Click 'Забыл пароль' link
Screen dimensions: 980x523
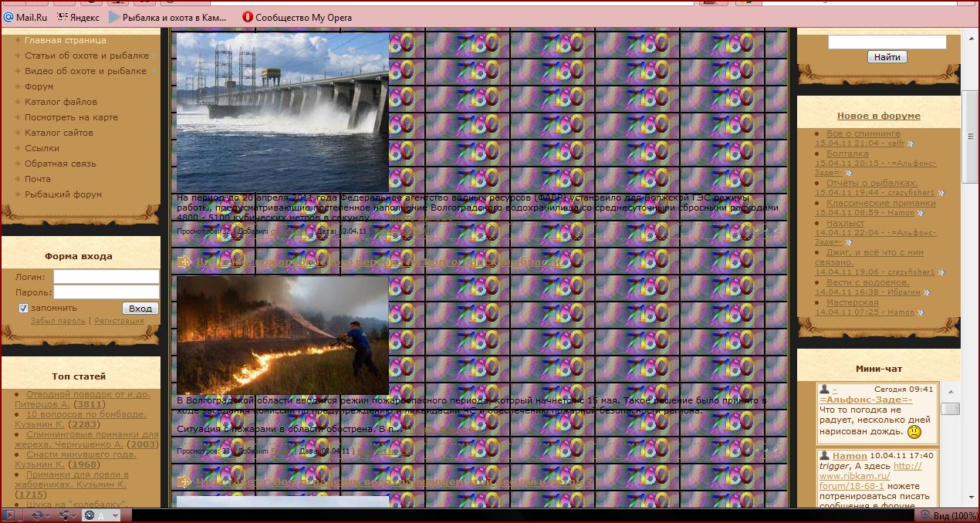(58, 321)
